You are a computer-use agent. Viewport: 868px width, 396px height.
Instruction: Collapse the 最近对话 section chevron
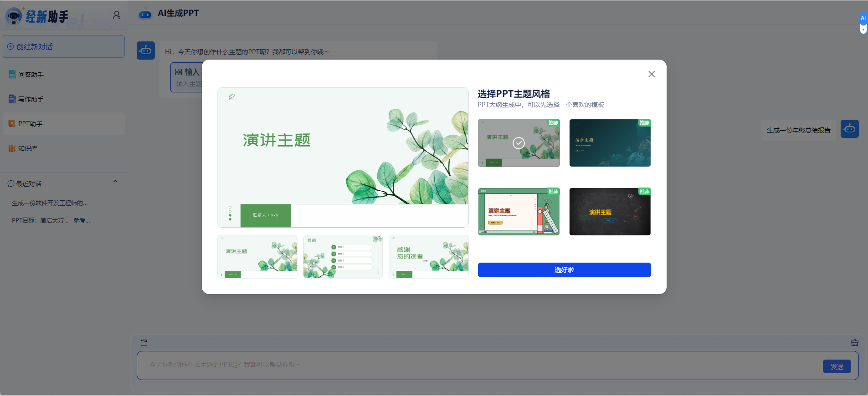(x=115, y=182)
